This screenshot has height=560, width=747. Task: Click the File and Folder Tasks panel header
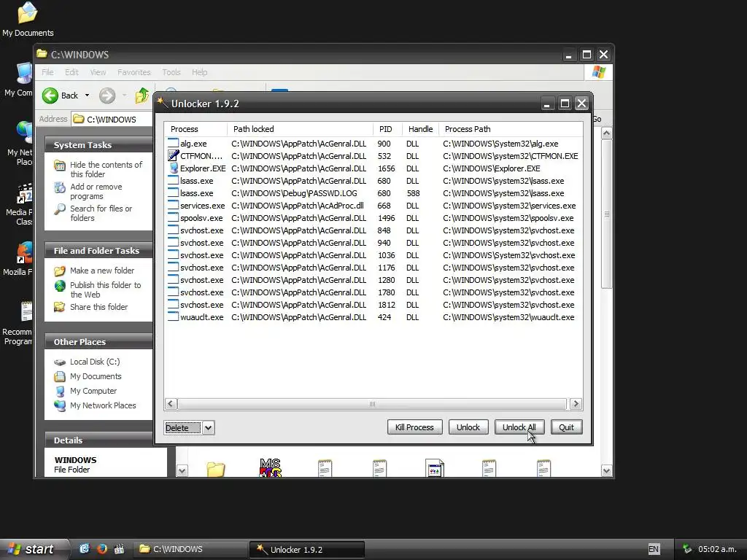tap(98, 251)
